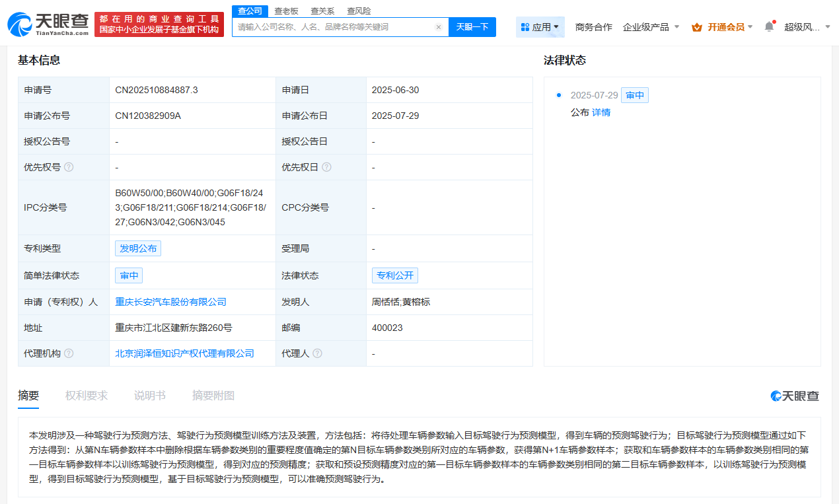Click the help icon next to 优先权日
This screenshot has height=504, width=839.
coord(326,167)
